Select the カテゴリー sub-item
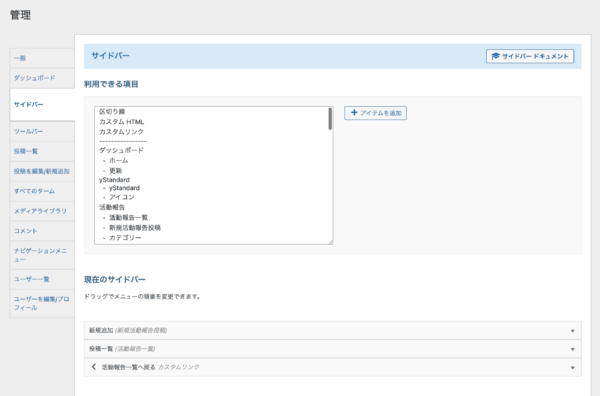The width and height of the screenshot is (600, 396). (x=125, y=238)
